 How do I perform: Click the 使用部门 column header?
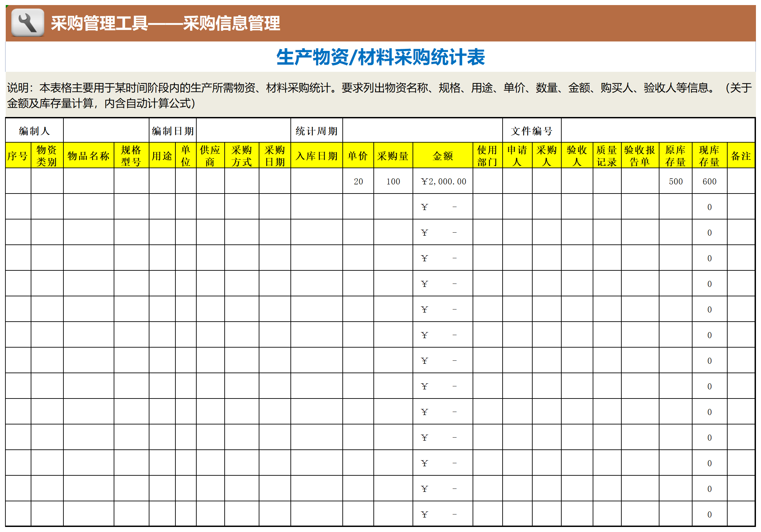click(488, 155)
